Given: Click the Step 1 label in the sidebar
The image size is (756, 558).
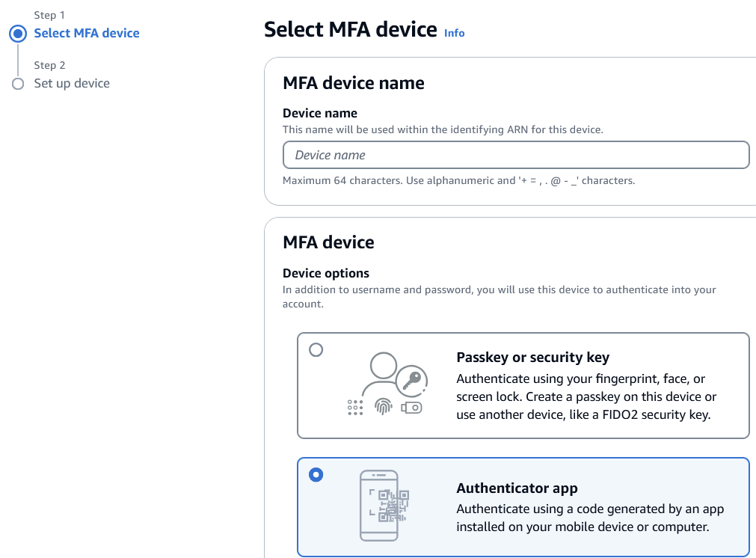Looking at the screenshot, I should 49,15.
